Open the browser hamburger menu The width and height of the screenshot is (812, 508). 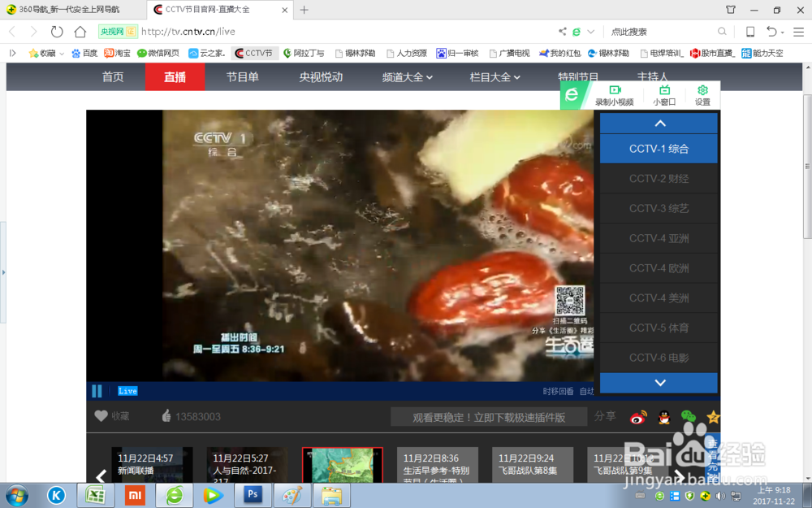798,32
